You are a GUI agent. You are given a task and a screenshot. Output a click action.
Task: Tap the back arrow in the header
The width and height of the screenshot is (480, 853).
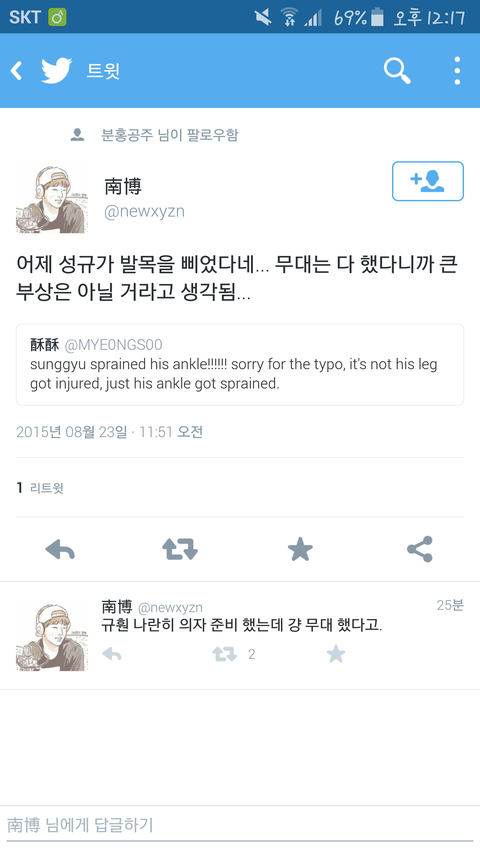coord(17,71)
